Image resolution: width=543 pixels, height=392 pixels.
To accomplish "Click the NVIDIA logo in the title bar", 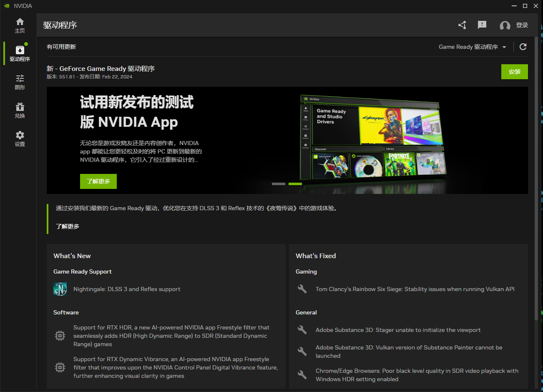I will 7,6.
